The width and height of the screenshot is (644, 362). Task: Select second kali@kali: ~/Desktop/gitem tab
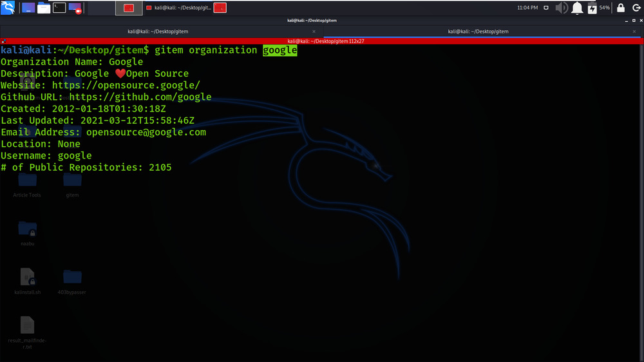(478, 31)
